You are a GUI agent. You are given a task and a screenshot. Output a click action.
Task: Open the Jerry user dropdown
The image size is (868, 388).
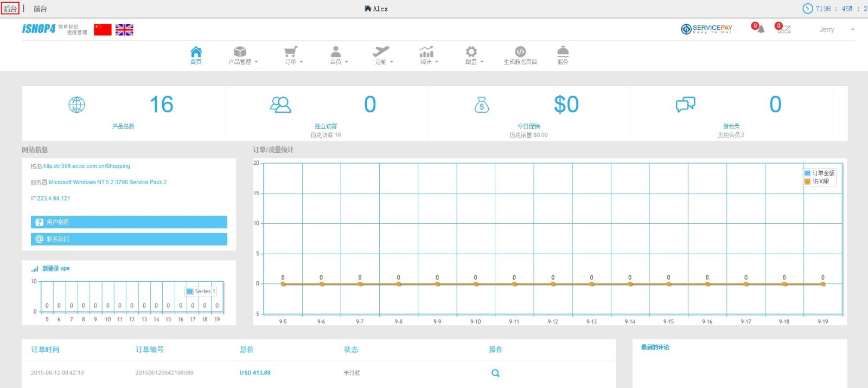tap(836, 30)
